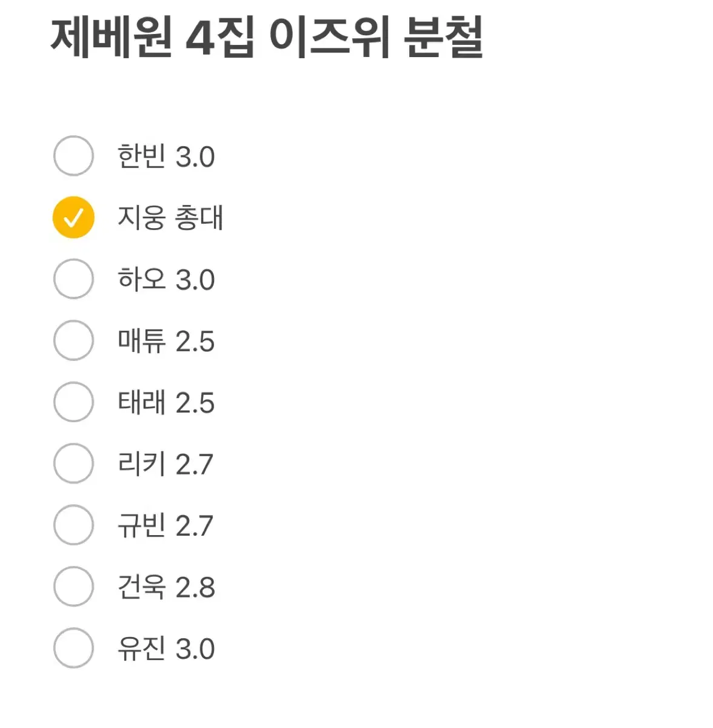
Task: Select the 한빈 3.0 radio button
Action: (x=73, y=156)
